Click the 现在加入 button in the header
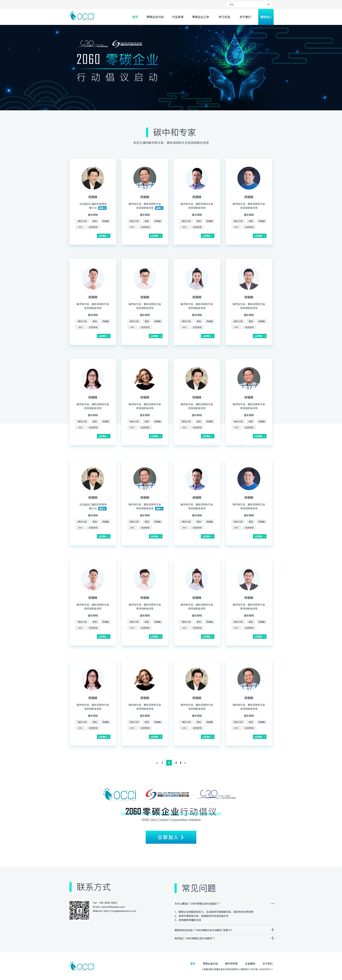The height and width of the screenshot is (980, 342). pyautogui.click(x=266, y=17)
